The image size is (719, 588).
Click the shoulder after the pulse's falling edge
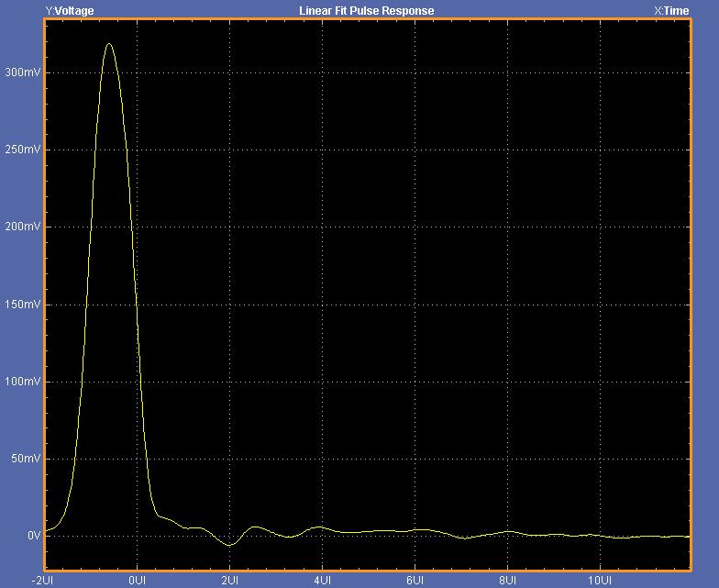point(163,517)
